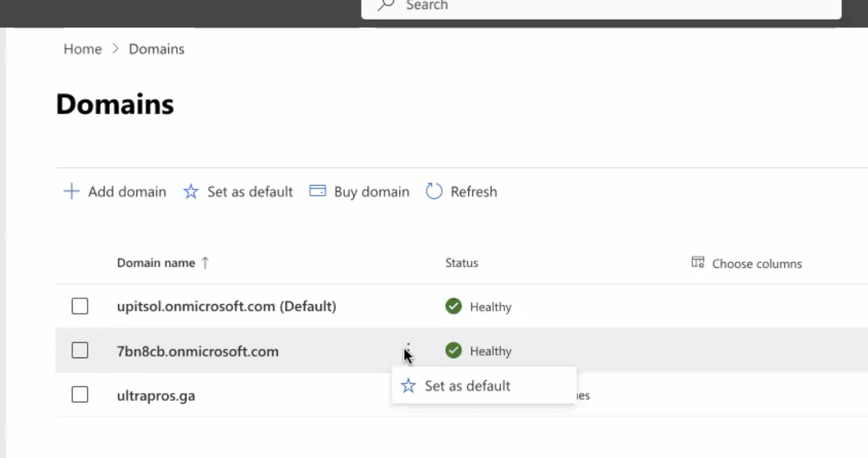Click the Domain name sort arrow
This screenshot has width=868, height=458.
[x=205, y=263]
